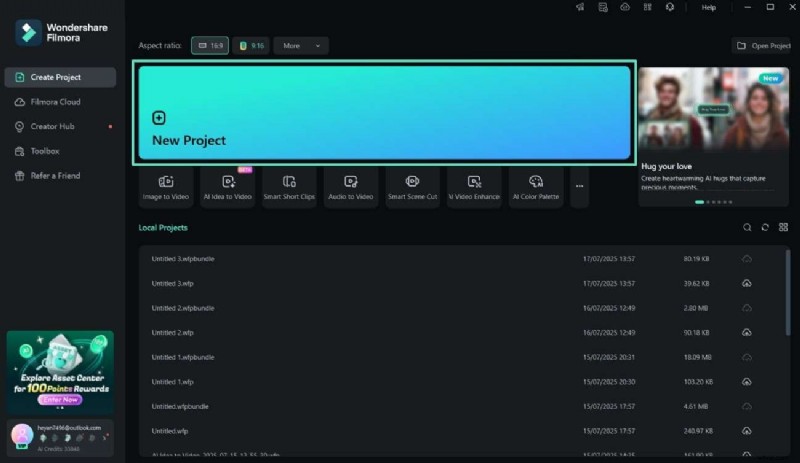Start the Smart Scene Cut tool
Image resolution: width=800 pixels, height=463 pixels.
[412, 187]
